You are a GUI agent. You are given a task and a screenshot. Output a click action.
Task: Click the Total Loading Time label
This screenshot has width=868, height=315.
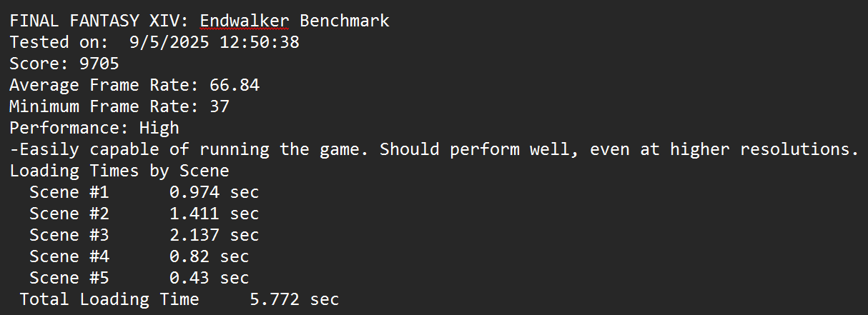109,299
